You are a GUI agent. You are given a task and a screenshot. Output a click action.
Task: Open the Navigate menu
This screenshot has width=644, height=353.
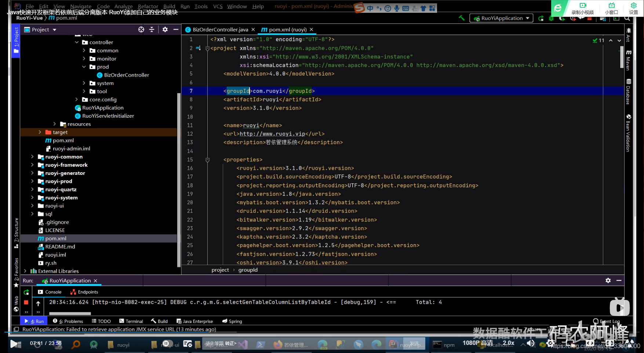coord(81,6)
